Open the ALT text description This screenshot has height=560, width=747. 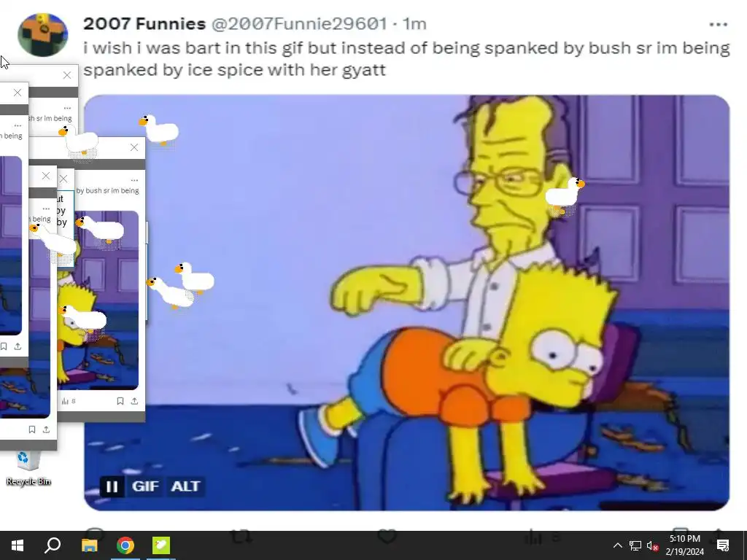tap(185, 486)
